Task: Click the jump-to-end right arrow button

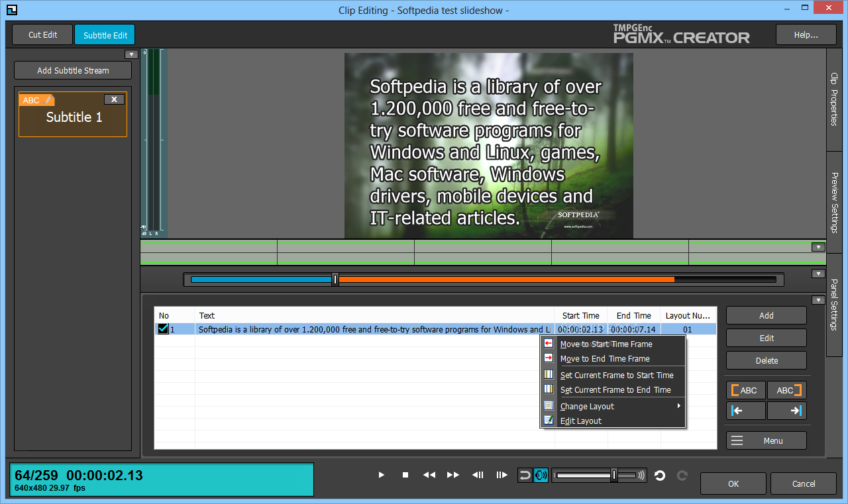Action: (x=787, y=411)
